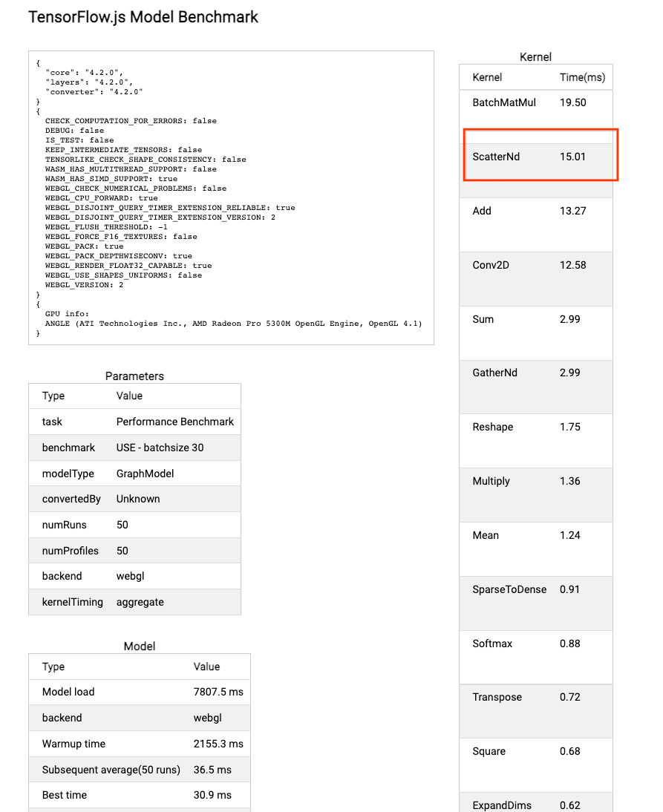Click the 1.36 time value
This screenshot has height=812, width=663.
[x=569, y=481]
